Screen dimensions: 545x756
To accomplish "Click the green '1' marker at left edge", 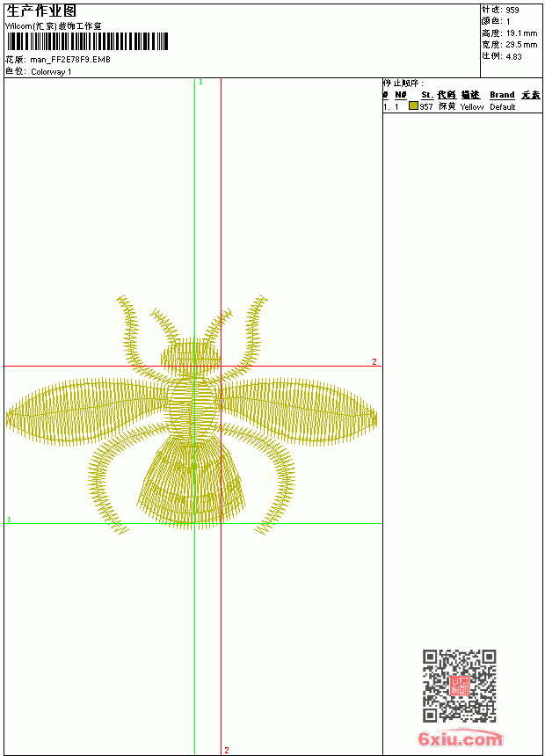I will (9, 520).
